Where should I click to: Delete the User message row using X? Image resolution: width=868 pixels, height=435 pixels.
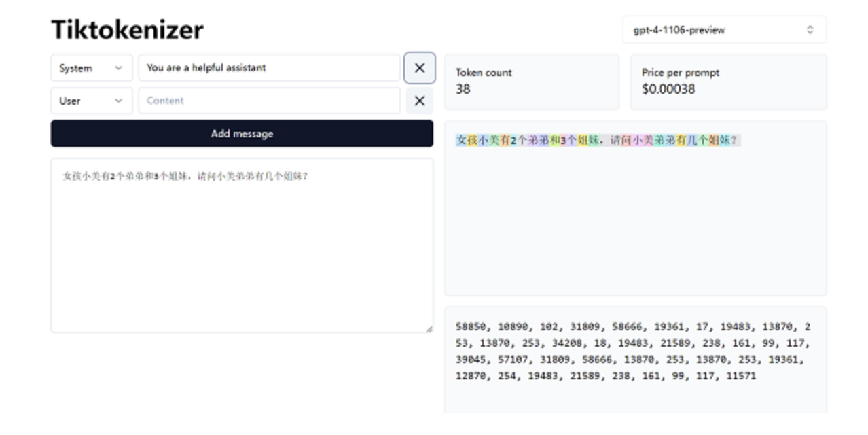[419, 101]
